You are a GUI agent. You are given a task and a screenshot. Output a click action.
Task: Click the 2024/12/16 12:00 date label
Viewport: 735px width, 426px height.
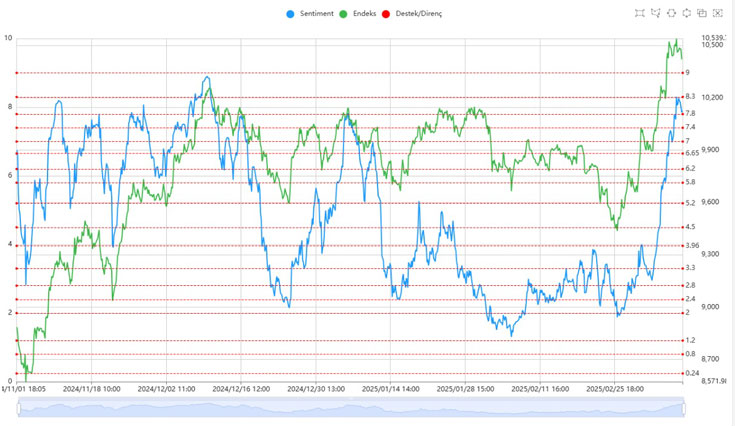[241, 389]
